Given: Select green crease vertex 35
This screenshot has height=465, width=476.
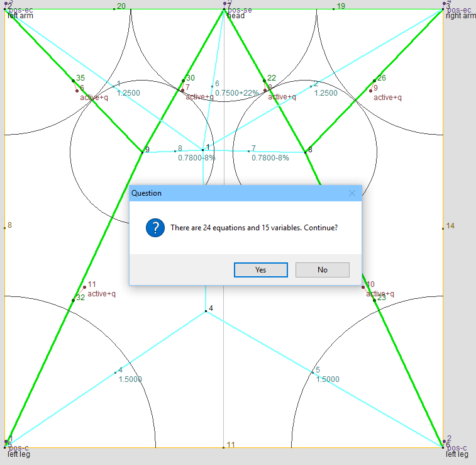Looking at the screenshot, I should click(73, 81).
